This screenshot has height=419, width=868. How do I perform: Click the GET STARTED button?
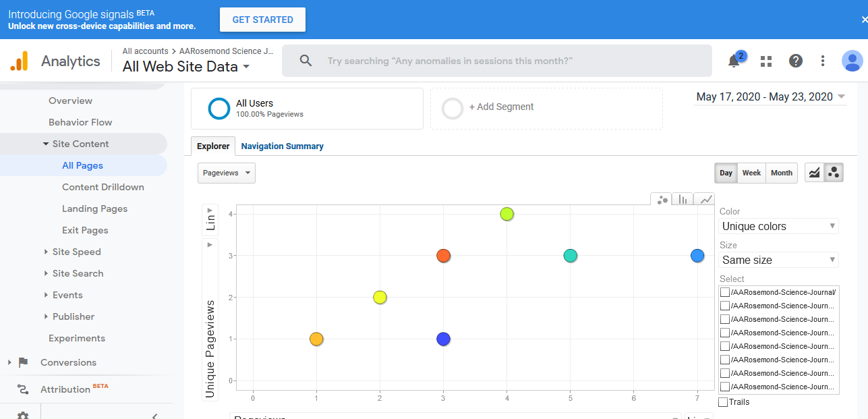coord(262,20)
